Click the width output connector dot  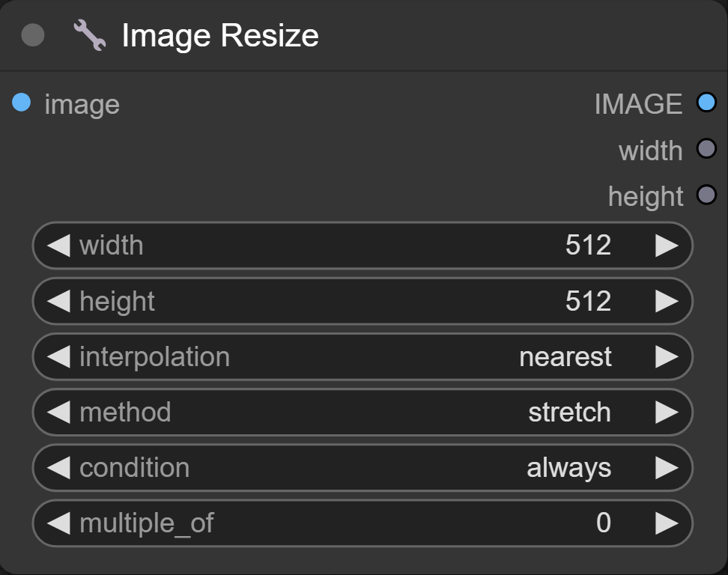[706, 149]
